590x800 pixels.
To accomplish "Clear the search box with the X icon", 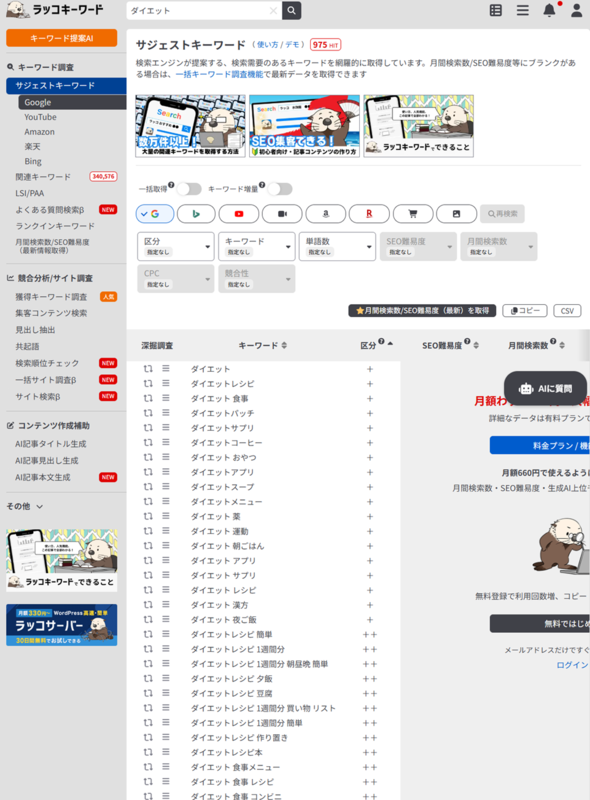I will pos(273,10).
